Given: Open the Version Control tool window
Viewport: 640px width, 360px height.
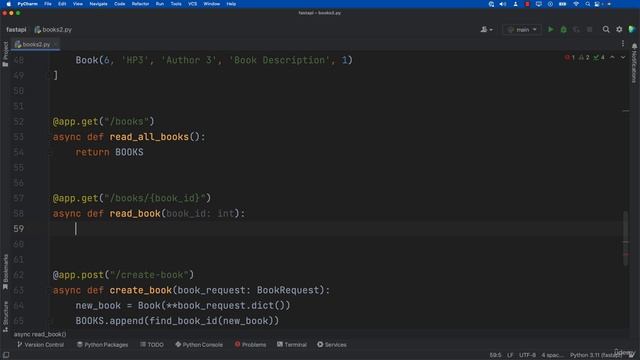Looking at the screenshot, I should pyautogui.click(x=40, y=344).
